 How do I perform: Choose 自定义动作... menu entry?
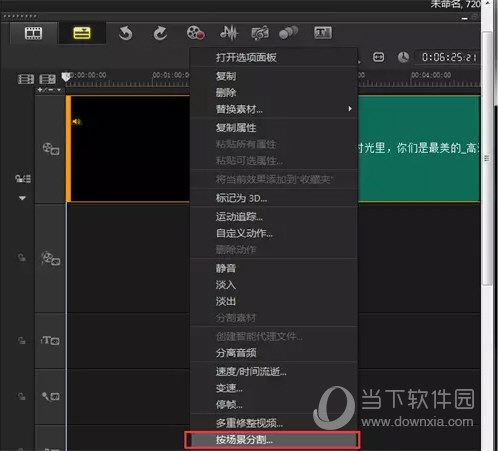[274, 233]
